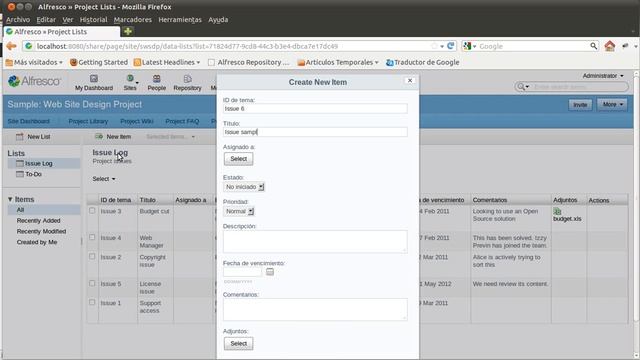Click the reload page icon in address bar
The image size is (640, 360).
pyautogui.click(x=451, y=46)
